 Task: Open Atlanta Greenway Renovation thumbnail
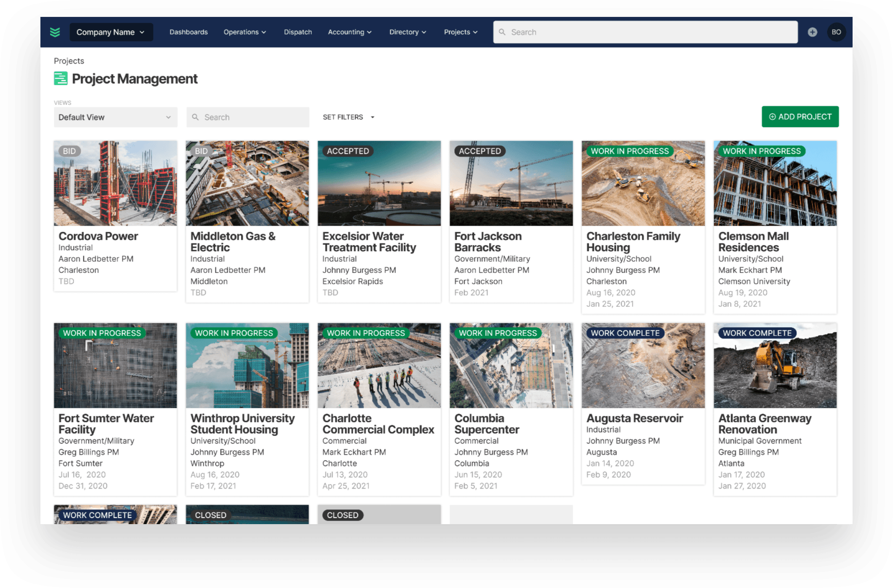coord(775,365)
